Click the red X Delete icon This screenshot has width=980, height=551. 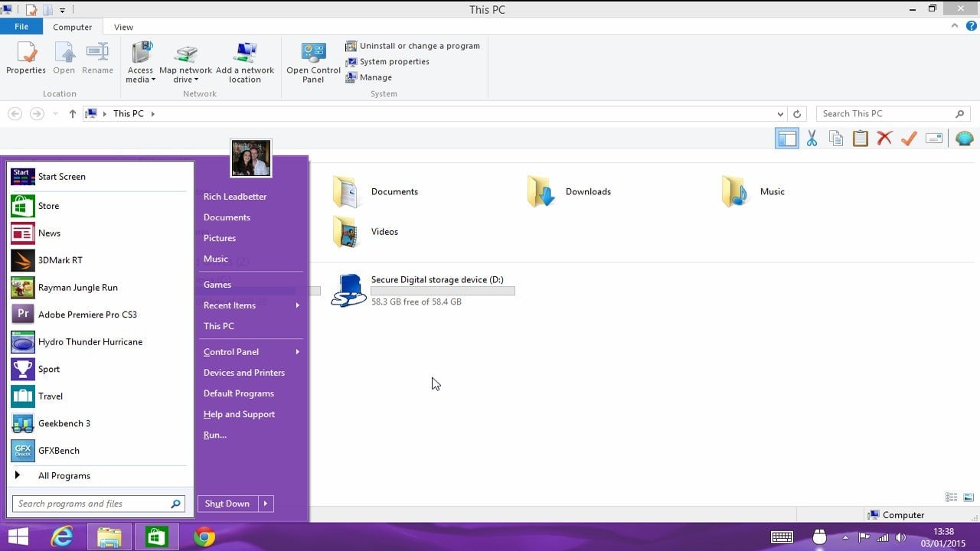pyautogui.click(x=884, y=139)
